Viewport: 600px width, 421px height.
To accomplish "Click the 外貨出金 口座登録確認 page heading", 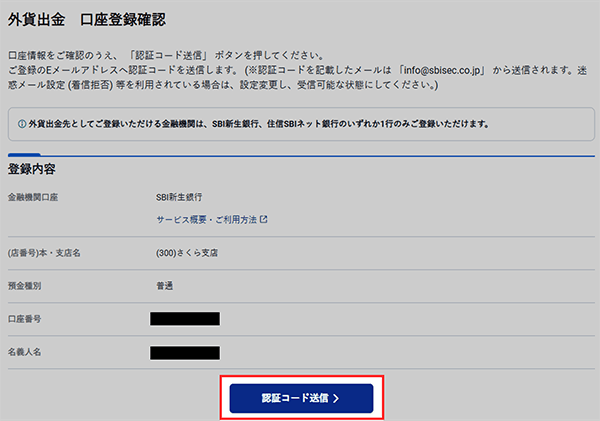I will pos(87,19).
